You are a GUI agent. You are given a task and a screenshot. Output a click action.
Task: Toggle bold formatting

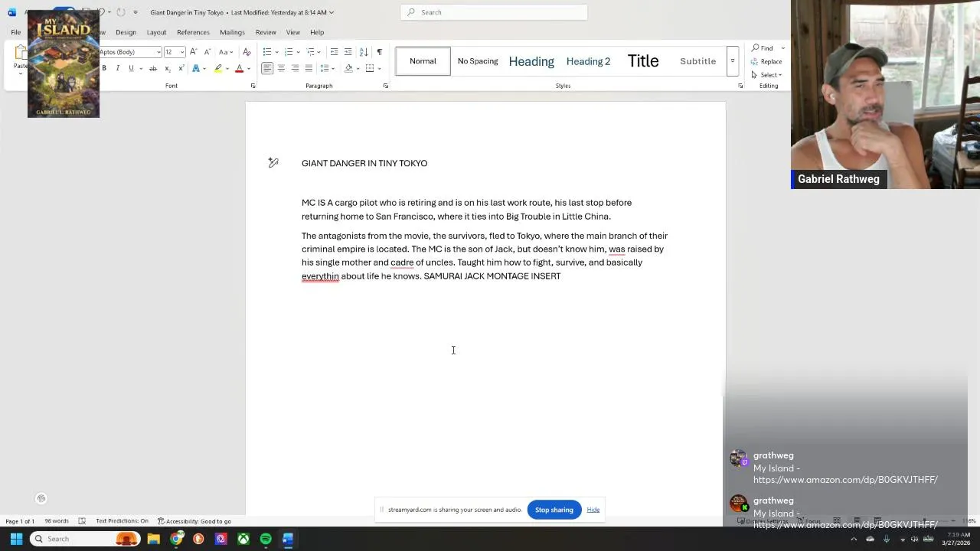(104, 69)
